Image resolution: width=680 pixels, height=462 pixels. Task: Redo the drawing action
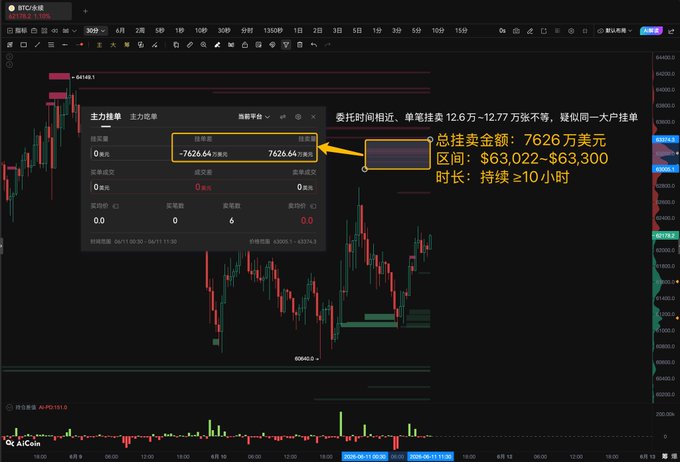pos(327,45)
